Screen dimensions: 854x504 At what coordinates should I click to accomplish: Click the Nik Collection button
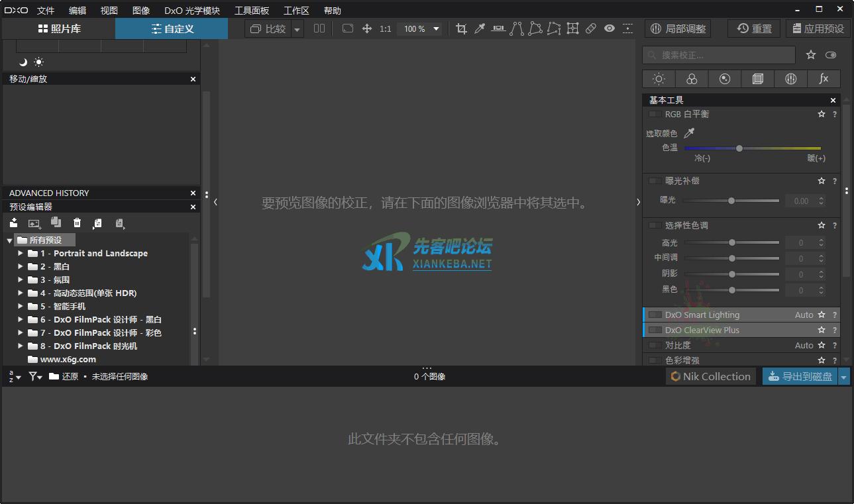pos(710,376)
